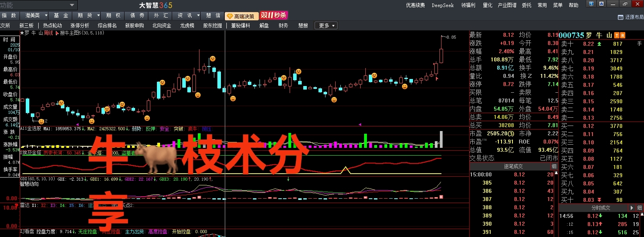This screenshot has height=237, width=644.
Task: Click scroll-up arrow of 分时成交 list
Action: point(642,214)
